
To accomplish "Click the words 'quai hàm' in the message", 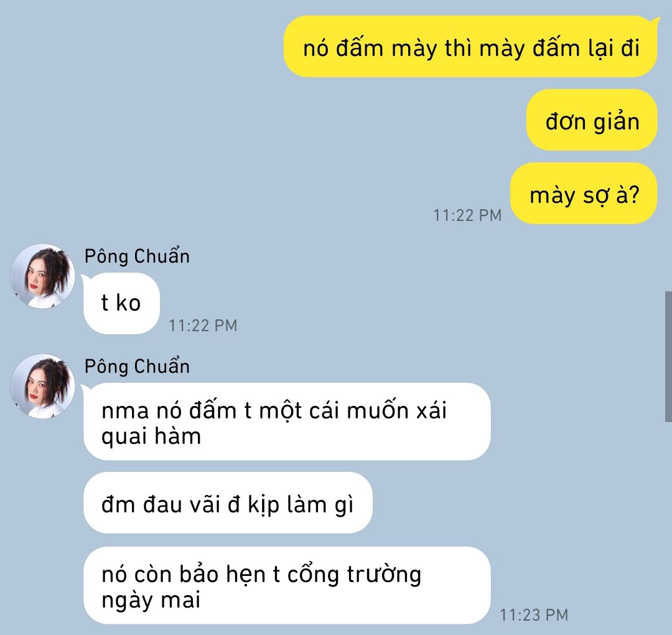I will (151, 437).
